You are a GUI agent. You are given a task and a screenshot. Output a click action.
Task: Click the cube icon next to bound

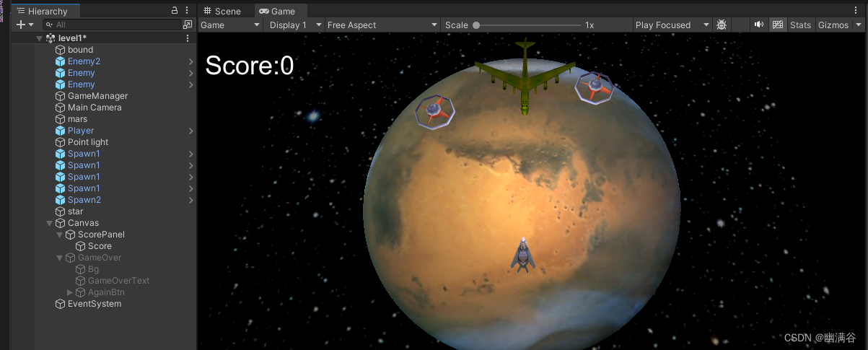coord(61,50)
